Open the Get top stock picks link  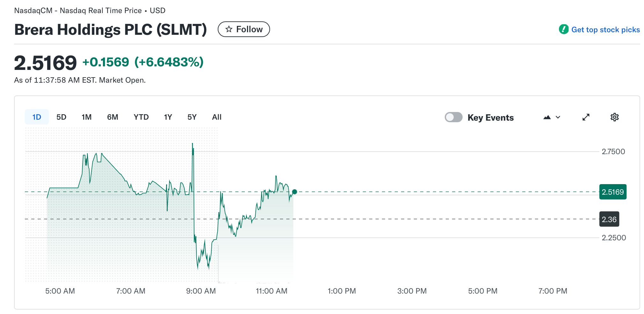tap(605, 29)
